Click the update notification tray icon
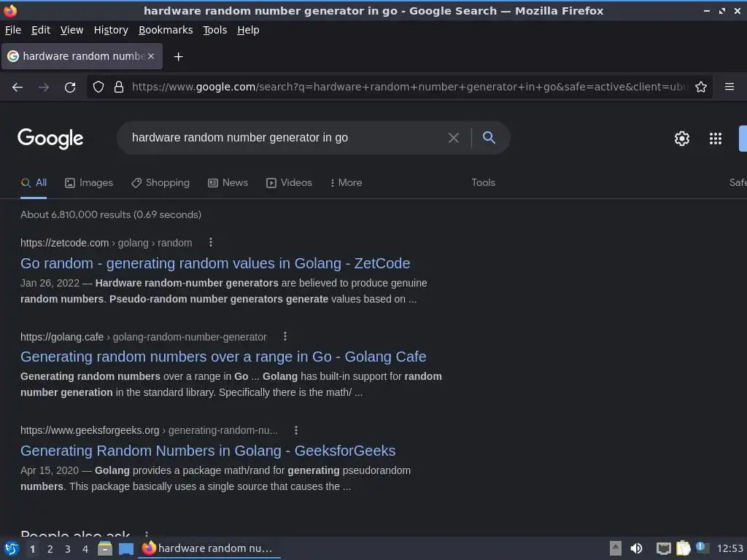747x560 pixels. pyautogui.click(x=702, y=548)
